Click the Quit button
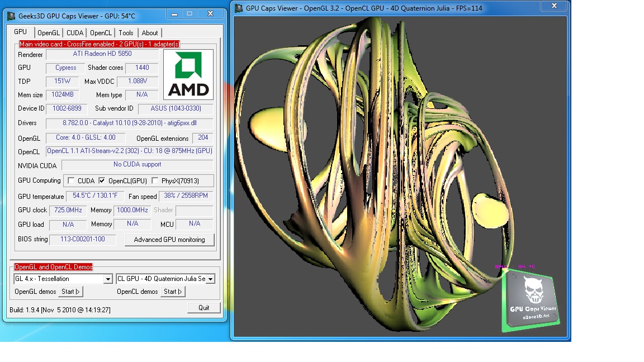This screenshot has width=644, height=362. pos(203,308)
